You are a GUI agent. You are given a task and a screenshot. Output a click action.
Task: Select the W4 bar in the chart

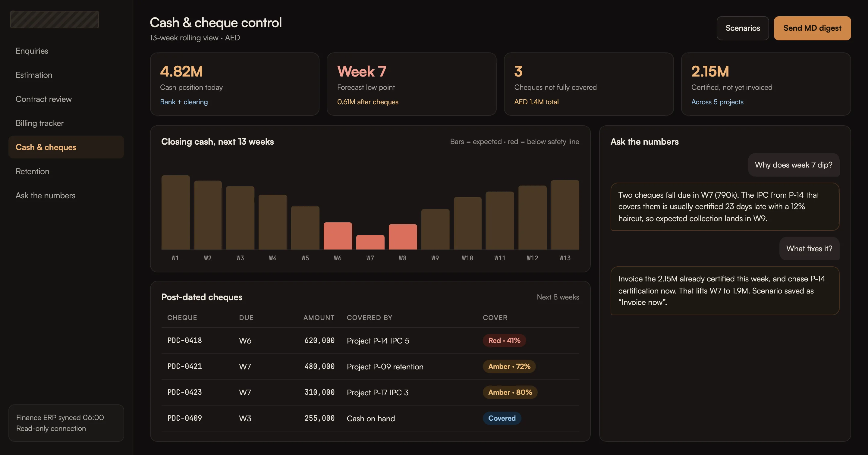(272, 222)
